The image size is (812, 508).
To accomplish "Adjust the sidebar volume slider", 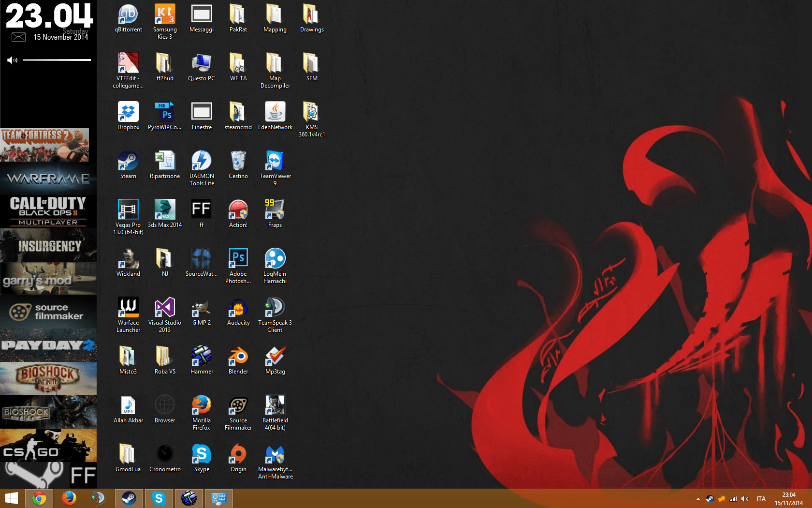I will (x=57, y=60).
